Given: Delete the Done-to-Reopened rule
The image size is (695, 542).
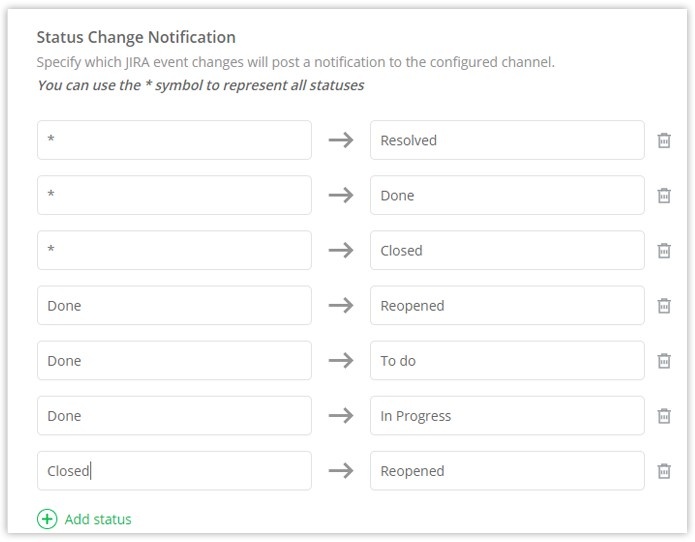Looking at the screenshot, I should click(664, 305).
